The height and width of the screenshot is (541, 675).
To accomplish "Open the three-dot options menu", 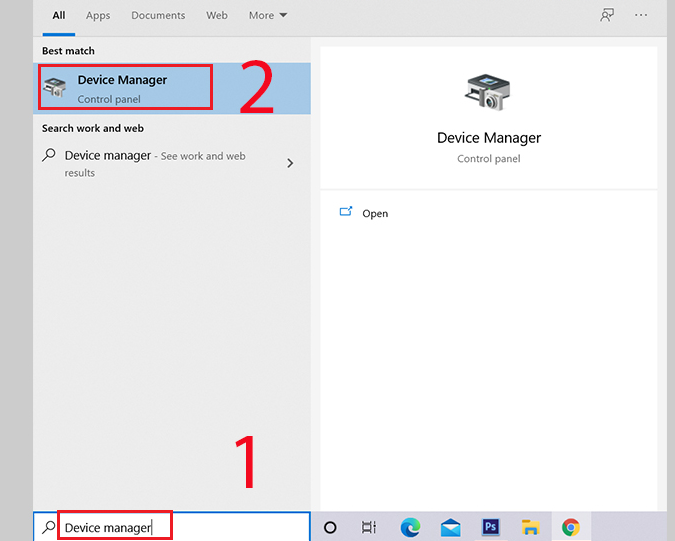I will click(x=641, y=15).
